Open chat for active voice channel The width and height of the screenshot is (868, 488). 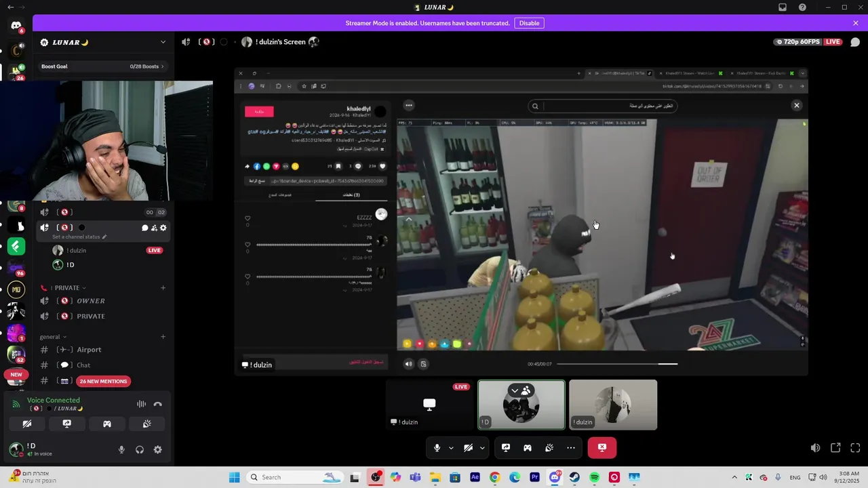click(x=144, y=228)
